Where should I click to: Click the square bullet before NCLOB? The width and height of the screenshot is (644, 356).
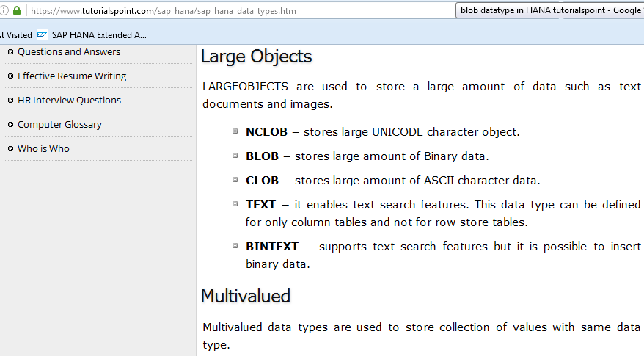235,132
